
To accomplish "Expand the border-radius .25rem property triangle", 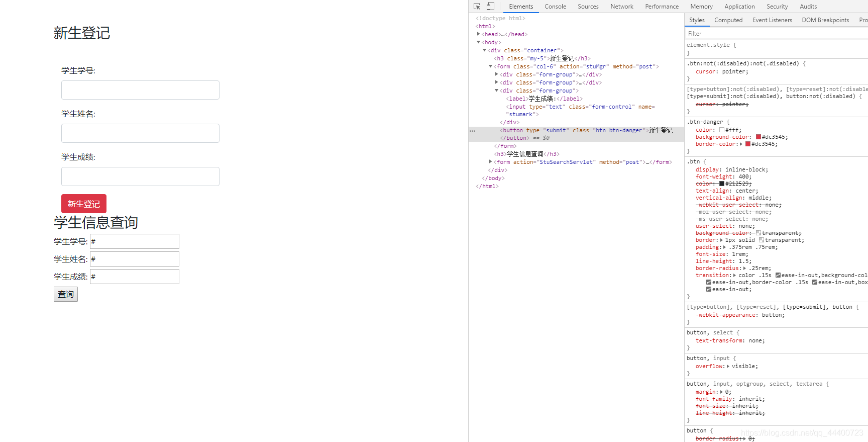I will [x=744, y=269].
